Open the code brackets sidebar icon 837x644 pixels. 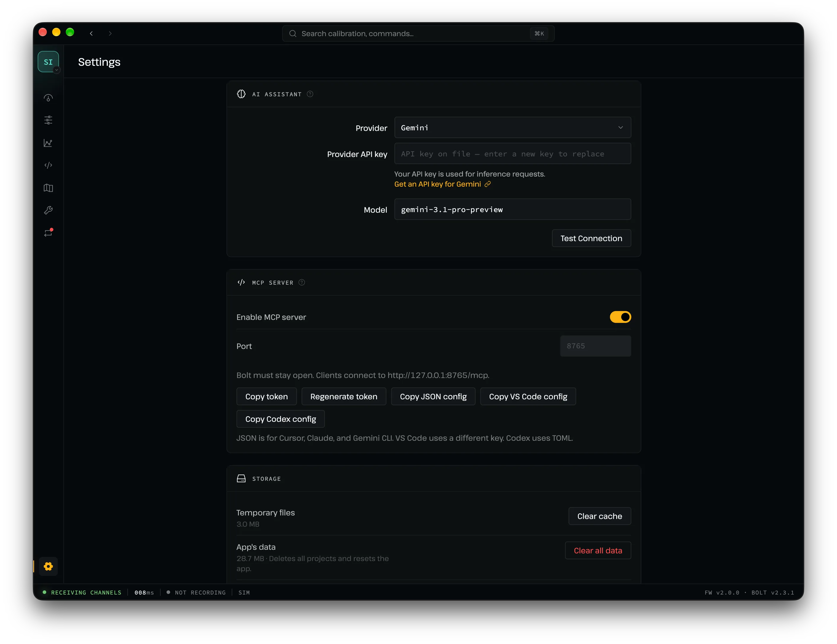tap(48, 165)
